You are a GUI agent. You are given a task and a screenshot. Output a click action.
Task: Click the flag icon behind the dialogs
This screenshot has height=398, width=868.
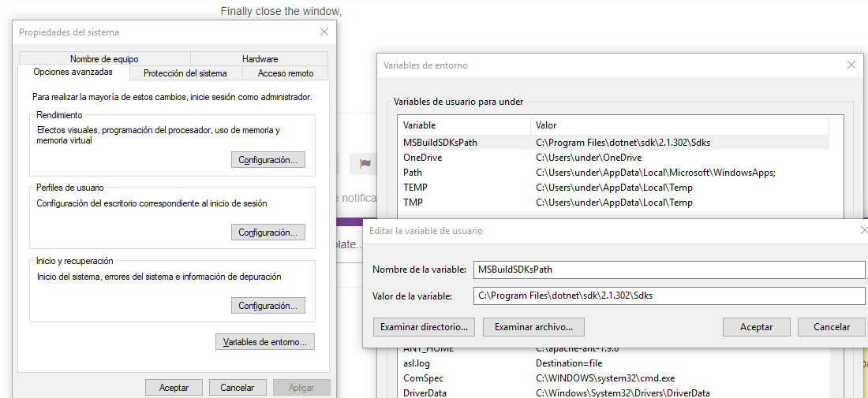click(x=365, y=164)
